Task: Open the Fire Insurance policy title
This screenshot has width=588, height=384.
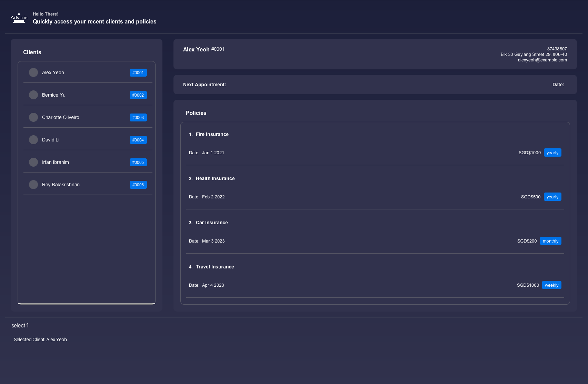Action: coord(212,134)
